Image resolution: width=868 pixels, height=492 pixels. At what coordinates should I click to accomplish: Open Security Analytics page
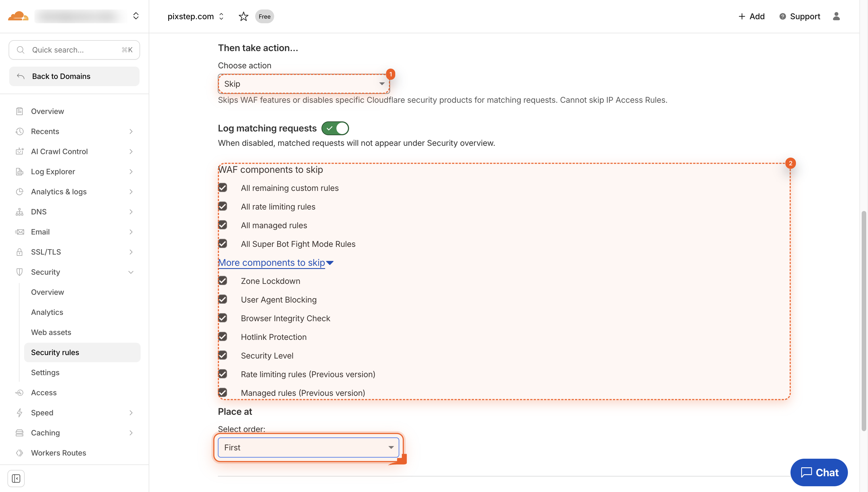[x=47, y=312]
